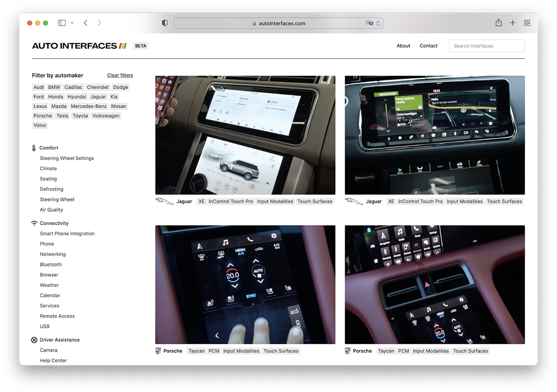Toggle the Safari sidebar icon
The height and width of the screenshot is (392, 557).
tap(62, 23)
